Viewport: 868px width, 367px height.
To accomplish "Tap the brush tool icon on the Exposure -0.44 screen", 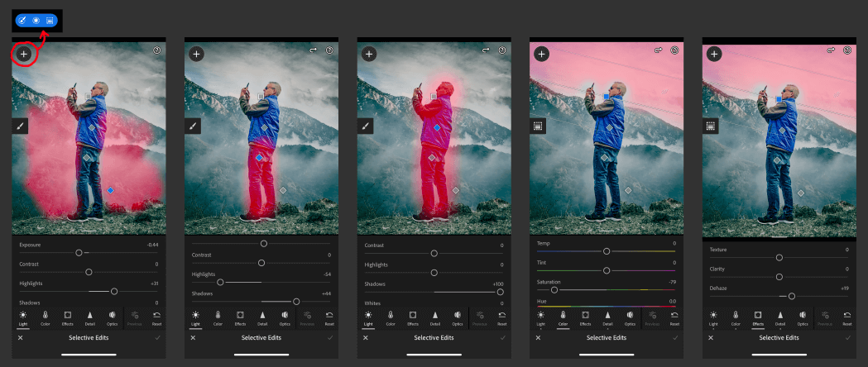I will pos(19,126).
